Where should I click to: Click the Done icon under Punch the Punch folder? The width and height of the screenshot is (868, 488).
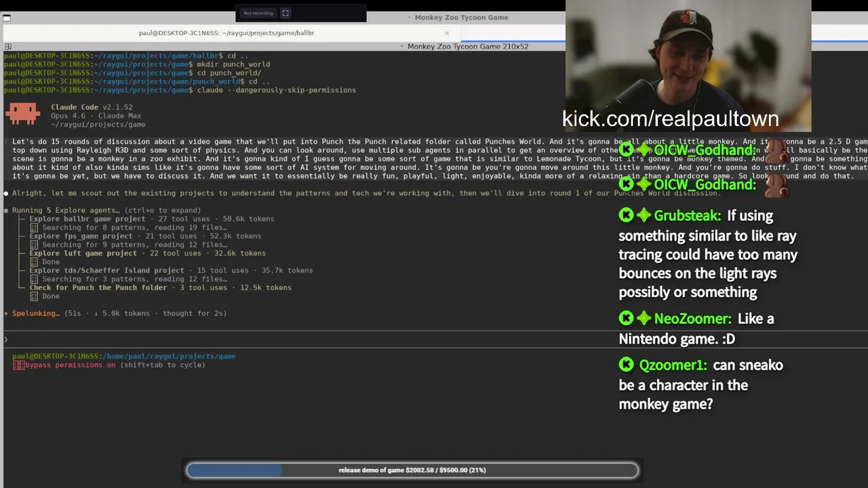point(34,296)
